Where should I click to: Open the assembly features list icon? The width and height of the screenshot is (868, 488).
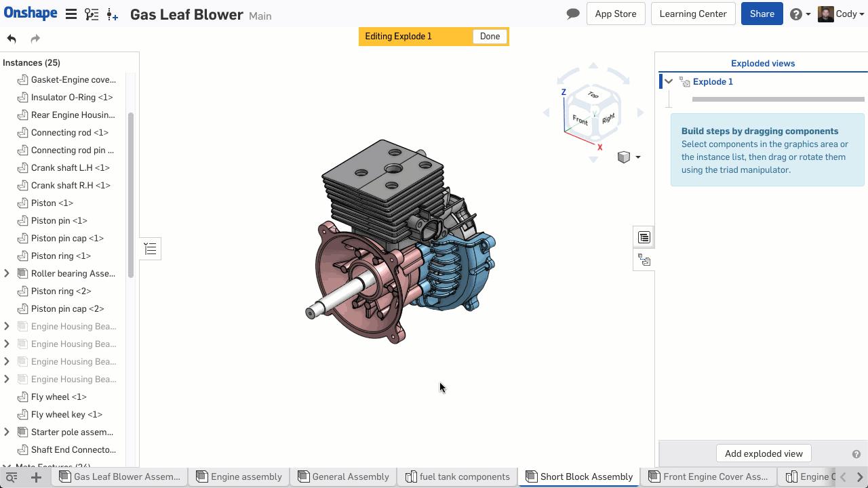tap(644, 237)
